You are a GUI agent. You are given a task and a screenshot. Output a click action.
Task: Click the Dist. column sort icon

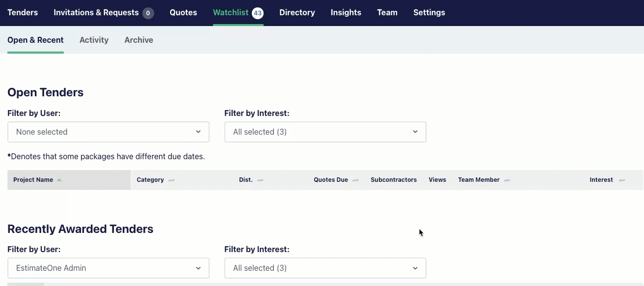(260, 180)
